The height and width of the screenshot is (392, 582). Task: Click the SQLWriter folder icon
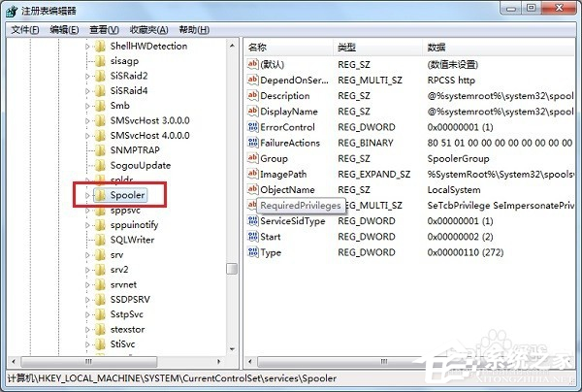[x=99, y=239]
